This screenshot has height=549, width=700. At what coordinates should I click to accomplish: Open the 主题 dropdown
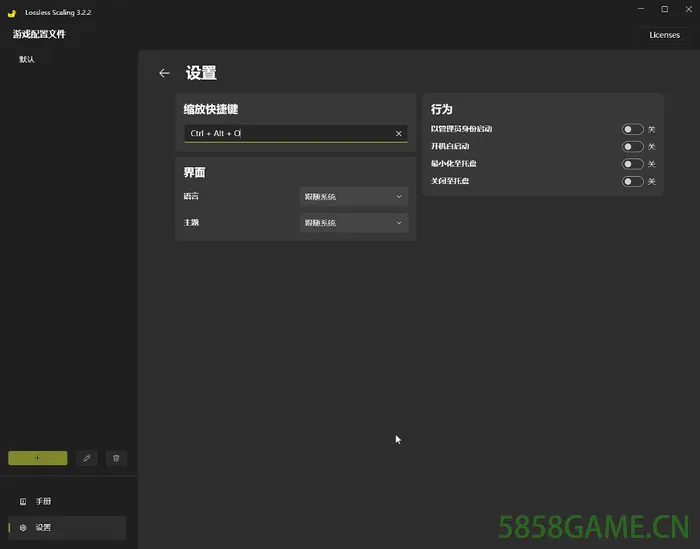tap(354, 223)
